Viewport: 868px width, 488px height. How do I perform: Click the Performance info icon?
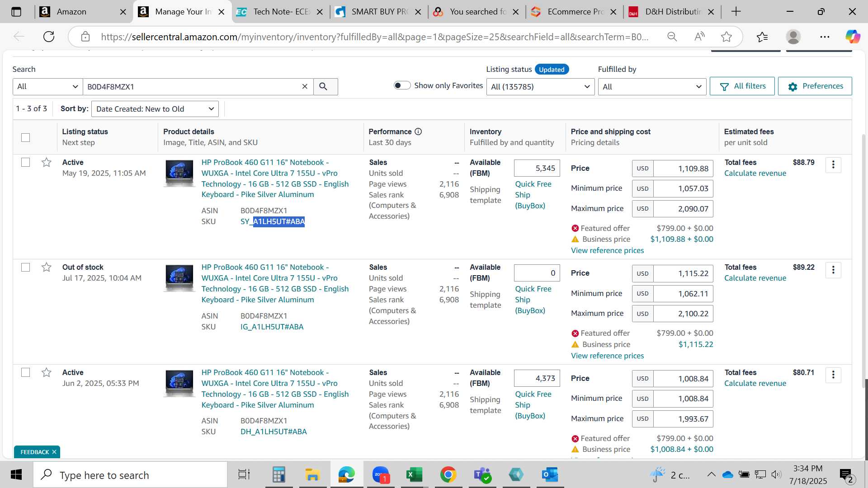click(418, 131)
